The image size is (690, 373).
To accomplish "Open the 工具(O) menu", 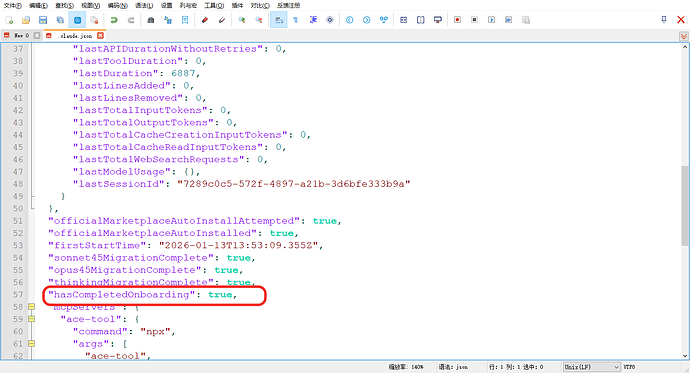I will coord(214,5).
